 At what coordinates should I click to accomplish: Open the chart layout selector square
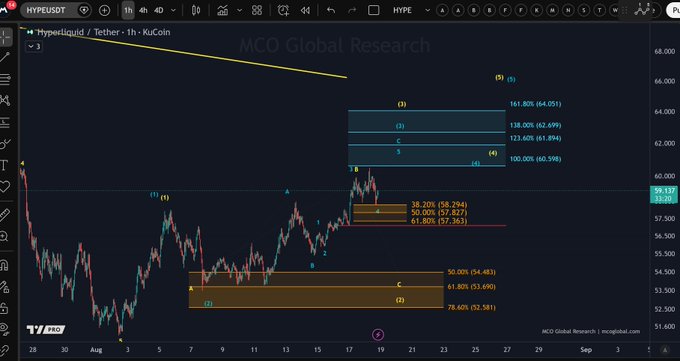(x=374, y=10)
